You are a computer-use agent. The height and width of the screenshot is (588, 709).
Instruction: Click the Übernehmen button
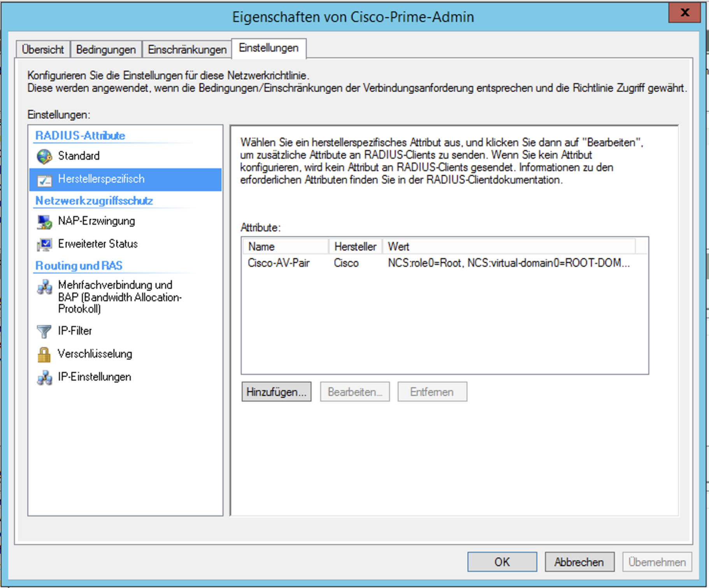click(x=657, y=562)
